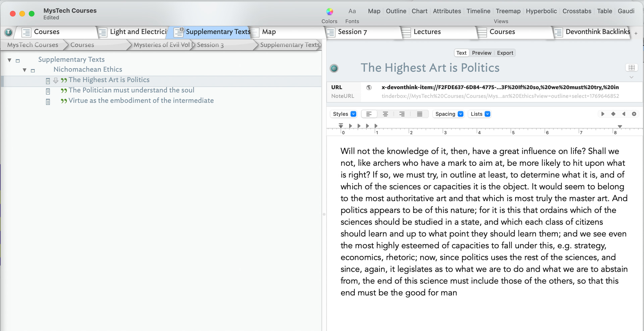This screenshot has height=331, width=644.
Task: Open the Styles dropdown
Action: point(344,114)
